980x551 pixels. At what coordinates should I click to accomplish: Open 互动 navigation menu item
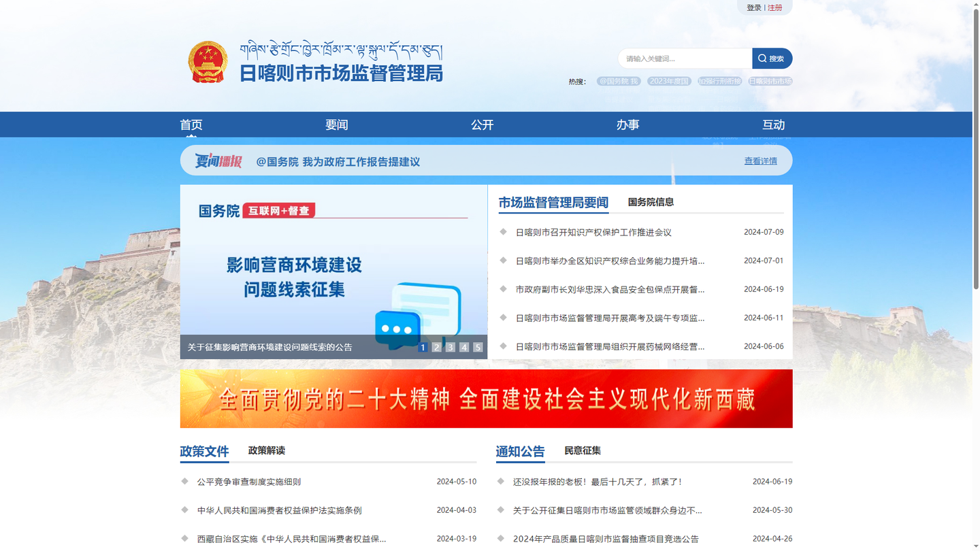pos(774,124)
